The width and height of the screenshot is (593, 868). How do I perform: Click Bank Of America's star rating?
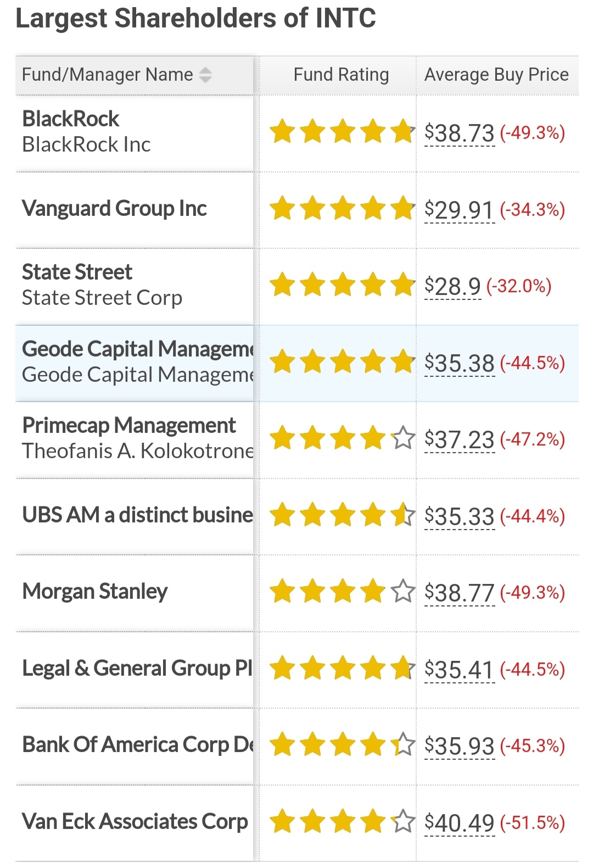coord(342,745)
